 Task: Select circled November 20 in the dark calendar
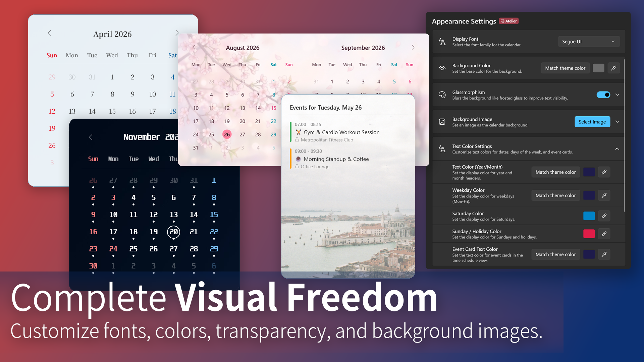174,232
